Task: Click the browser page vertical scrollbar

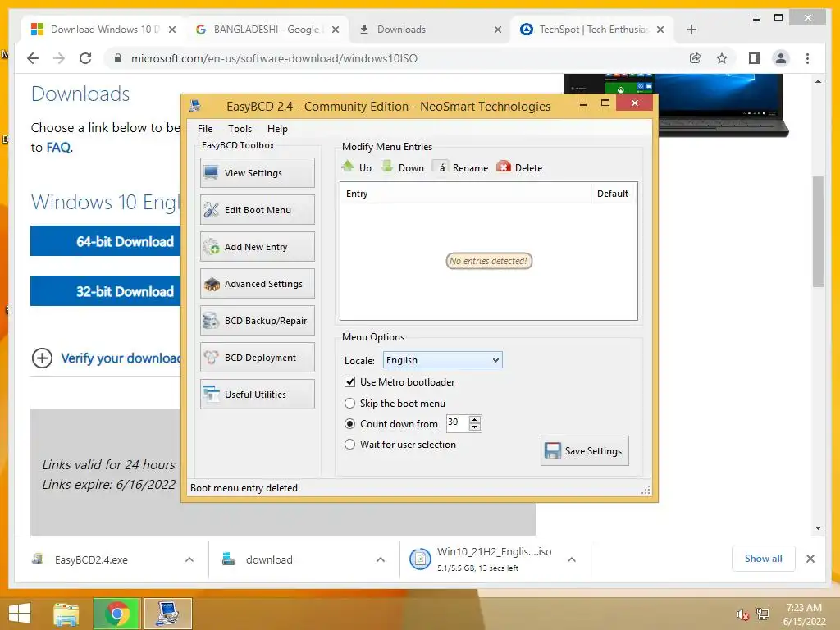Action: point(818,231)
